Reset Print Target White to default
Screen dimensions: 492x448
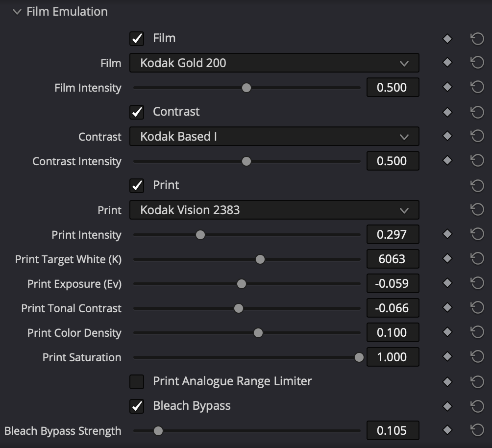pyautogui.click(x=477, y=258)
